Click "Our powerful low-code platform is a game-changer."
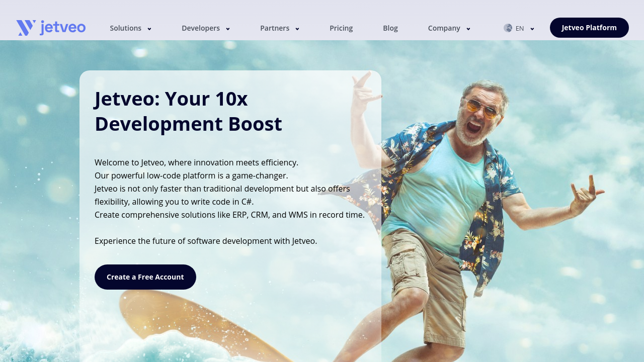The width and height of the screenshot is (644, 362). tap(191, 175)
